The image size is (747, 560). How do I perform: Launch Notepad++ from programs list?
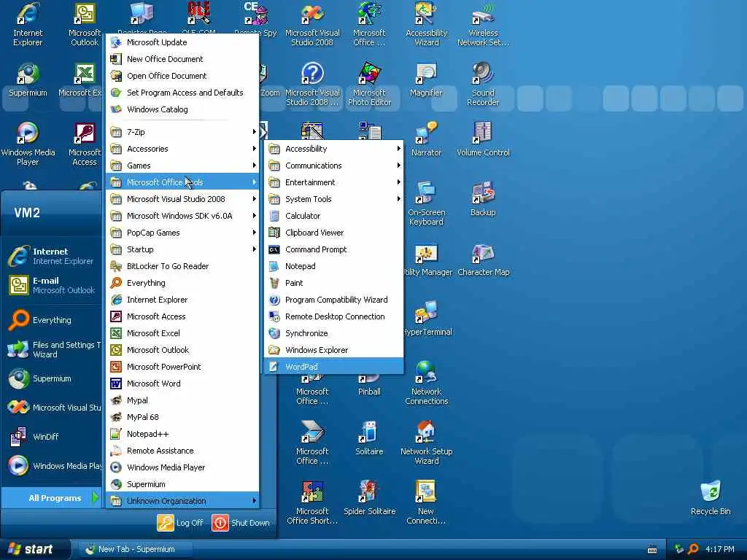click(x=182, y=434)
